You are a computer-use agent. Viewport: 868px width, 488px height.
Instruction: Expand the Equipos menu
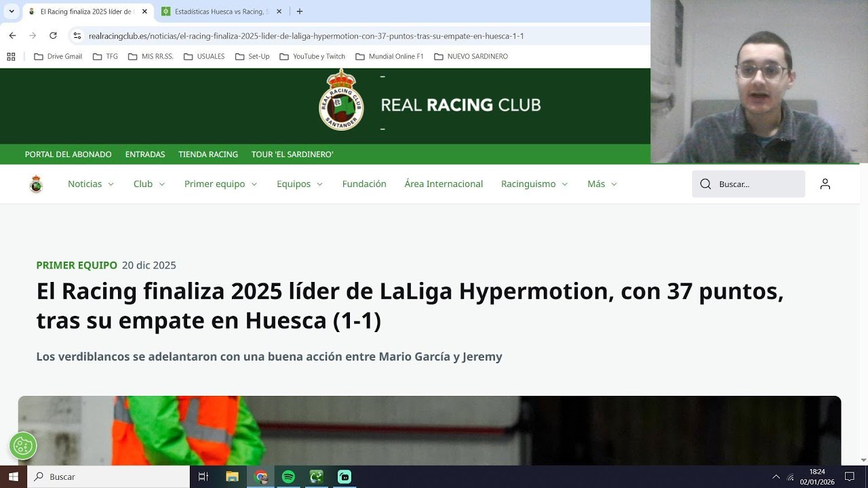coord(300,184)
